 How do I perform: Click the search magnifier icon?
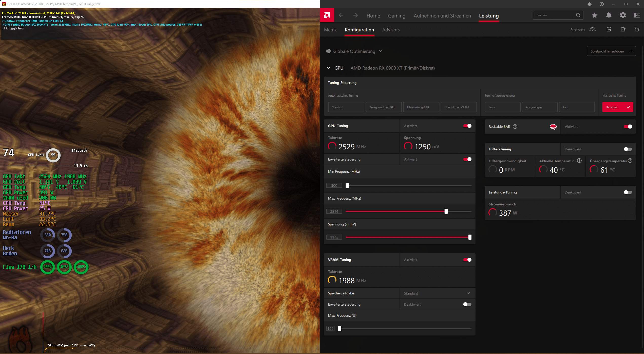[578, 15]
